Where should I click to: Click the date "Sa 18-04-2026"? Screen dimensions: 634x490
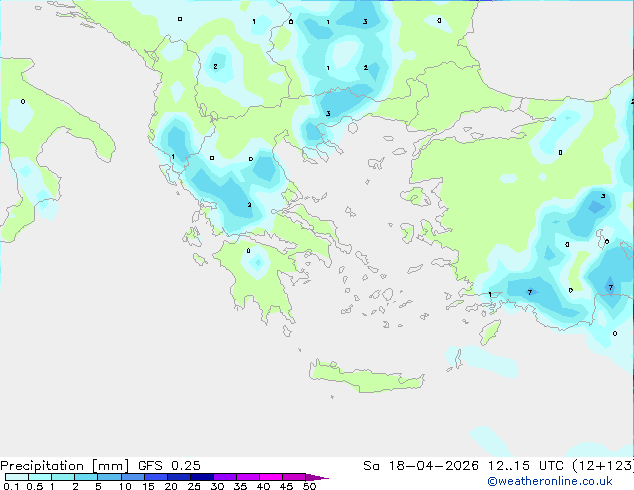pyautogui.click(x=421, y=466)
